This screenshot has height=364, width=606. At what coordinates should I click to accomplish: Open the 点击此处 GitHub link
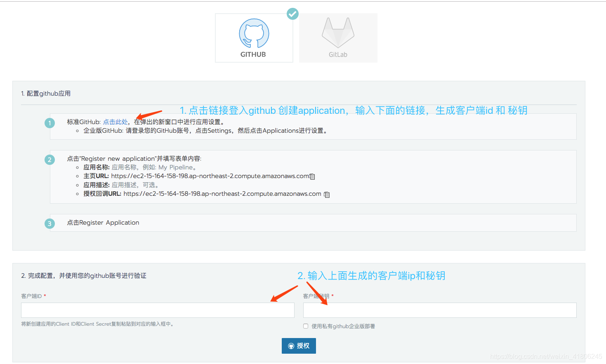(x=115, y=122)
